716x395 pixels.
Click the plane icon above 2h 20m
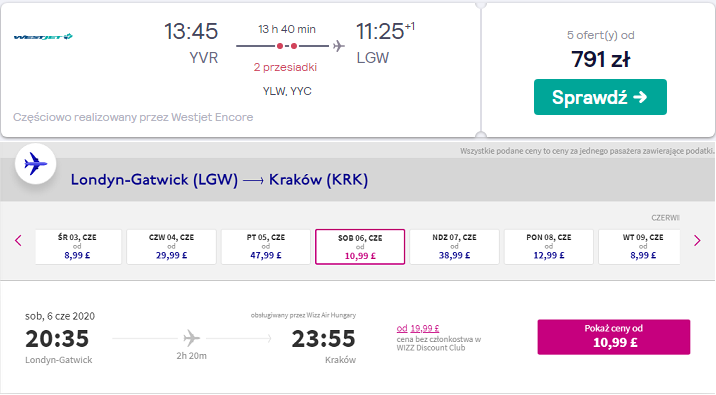pyautogui.click(x=192, y=338)
